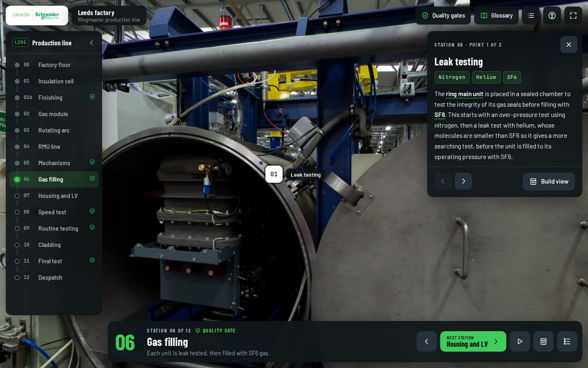
Task: Click the station list icon in top bar
Action: click(x=531, y=15)
